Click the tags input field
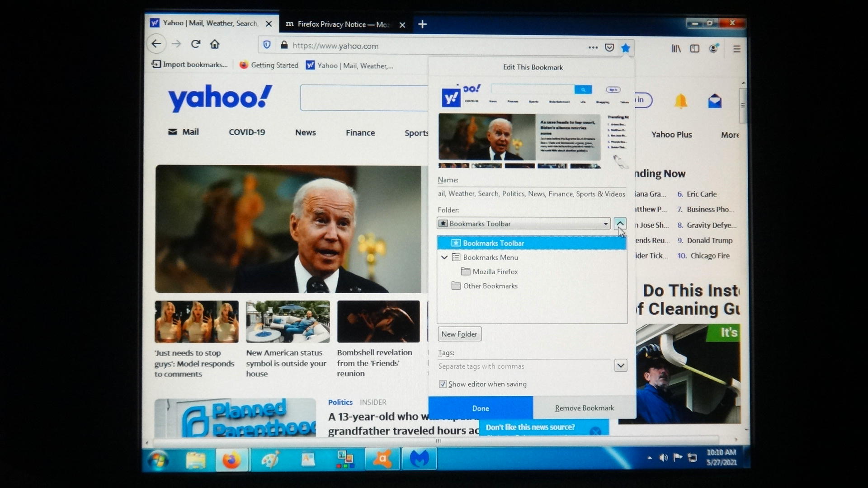Image resolution: width=868 pixels, height=488 pixels. click(x=524, y=366)
